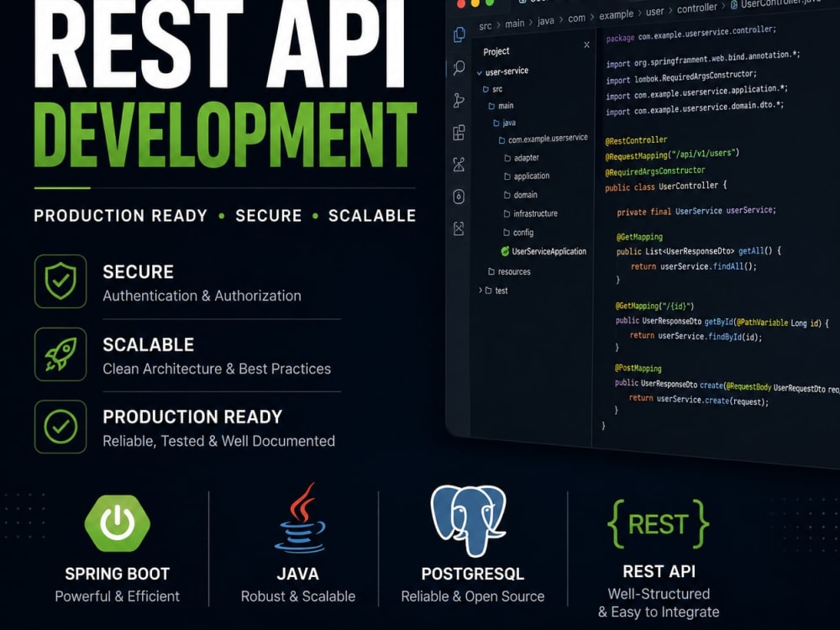
Task: Open the Explorer files icon in activity bar
Action: click(x=459, y=34)
